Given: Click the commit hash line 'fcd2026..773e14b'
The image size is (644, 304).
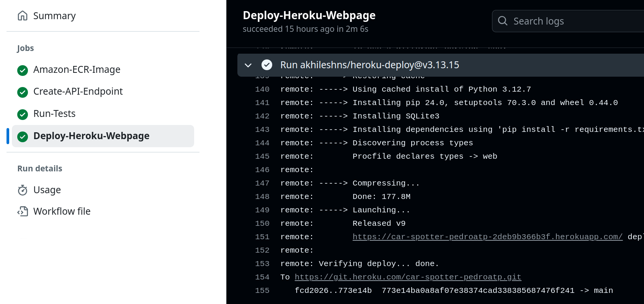Looking at the screenshot, I should point(333,291).
